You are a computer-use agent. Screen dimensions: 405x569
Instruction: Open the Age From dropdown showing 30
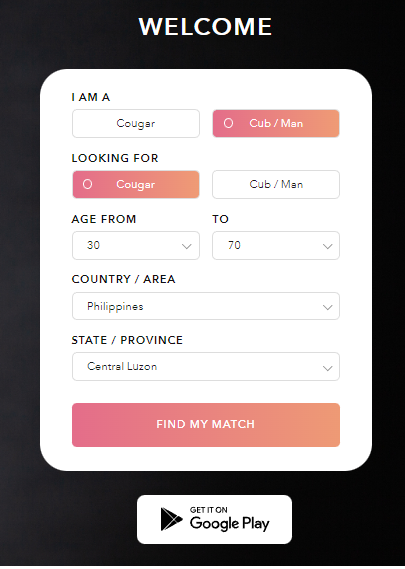click(136, 245)
